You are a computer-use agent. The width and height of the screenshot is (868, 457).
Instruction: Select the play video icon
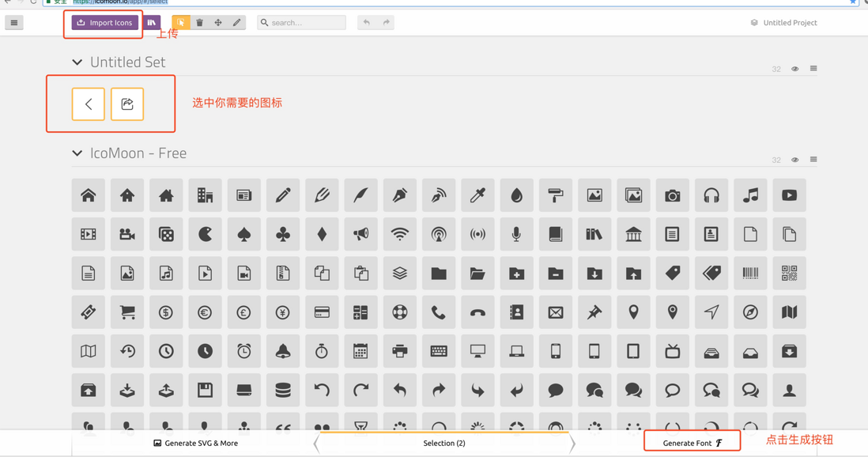coord(790,195)
